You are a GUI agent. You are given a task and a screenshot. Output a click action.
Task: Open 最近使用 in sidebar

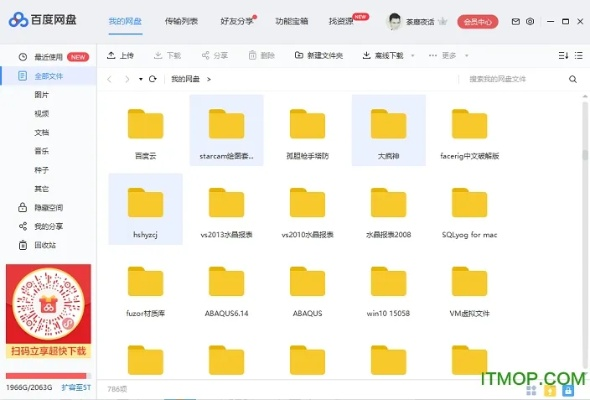coord(49,57)
